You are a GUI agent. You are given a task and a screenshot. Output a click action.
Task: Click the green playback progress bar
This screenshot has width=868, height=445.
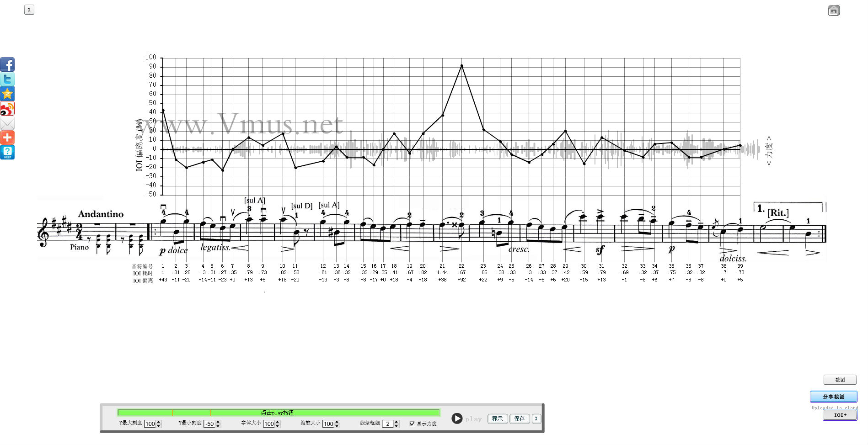click(x=278, y=413)
